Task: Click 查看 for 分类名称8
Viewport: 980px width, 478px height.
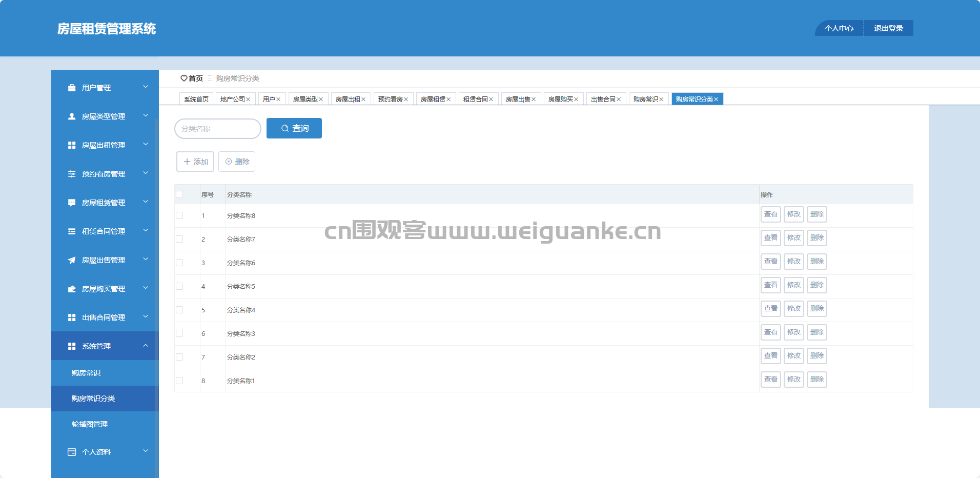Action: (x=771, y=214)
